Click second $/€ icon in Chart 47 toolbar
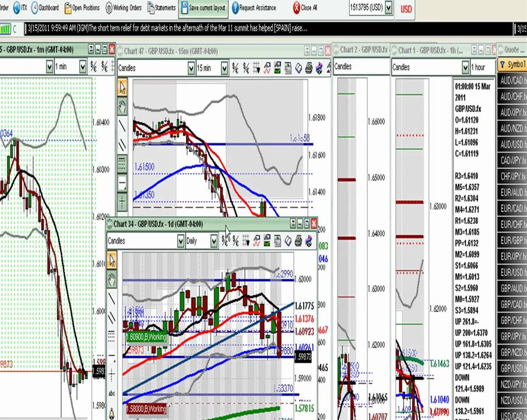527x420 pixels. point(246,68)
